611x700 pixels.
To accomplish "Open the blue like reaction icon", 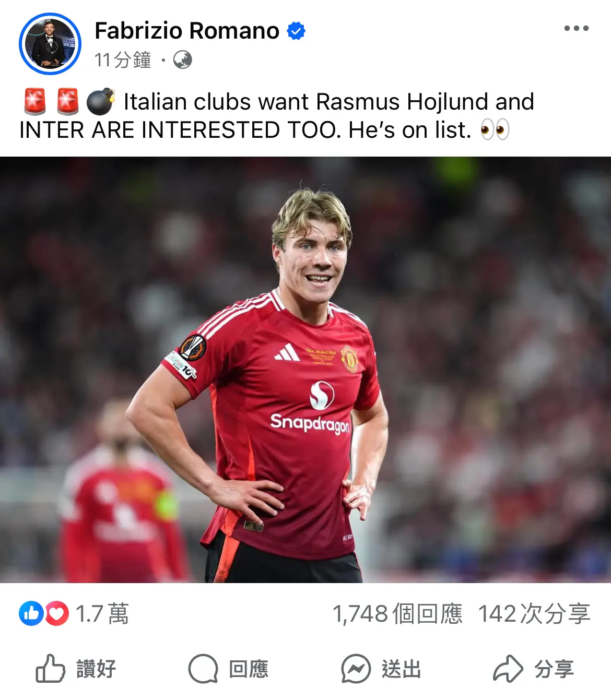I will click(31, 614).
